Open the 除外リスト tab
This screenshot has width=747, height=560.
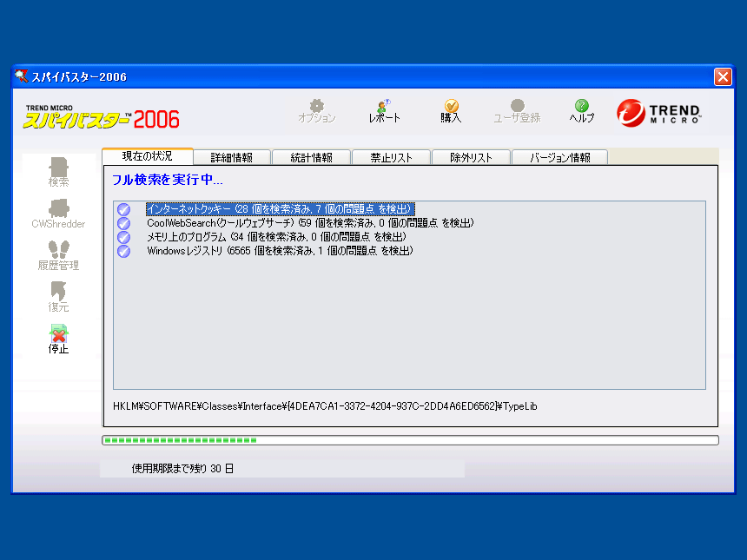point(471,158)
